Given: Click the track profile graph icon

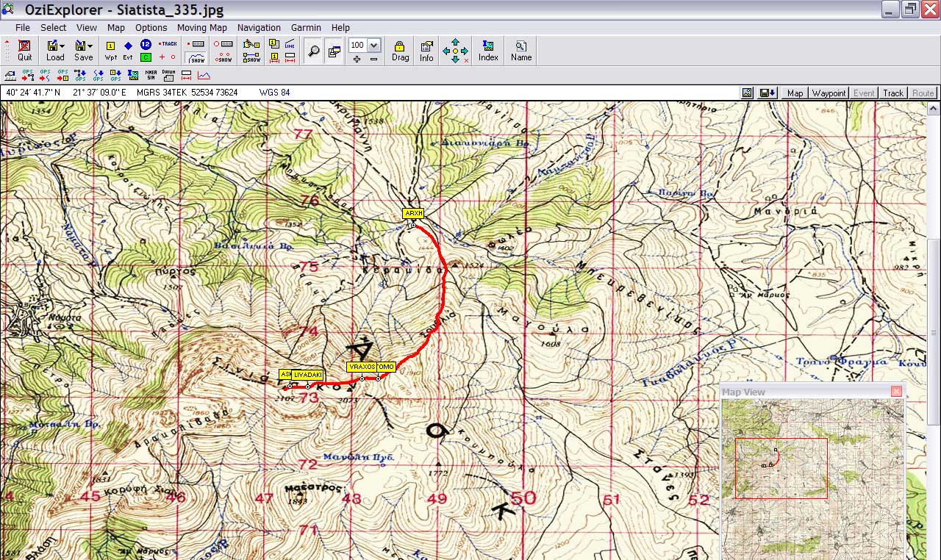Looking at the screenshot, I should pos(204,75).
